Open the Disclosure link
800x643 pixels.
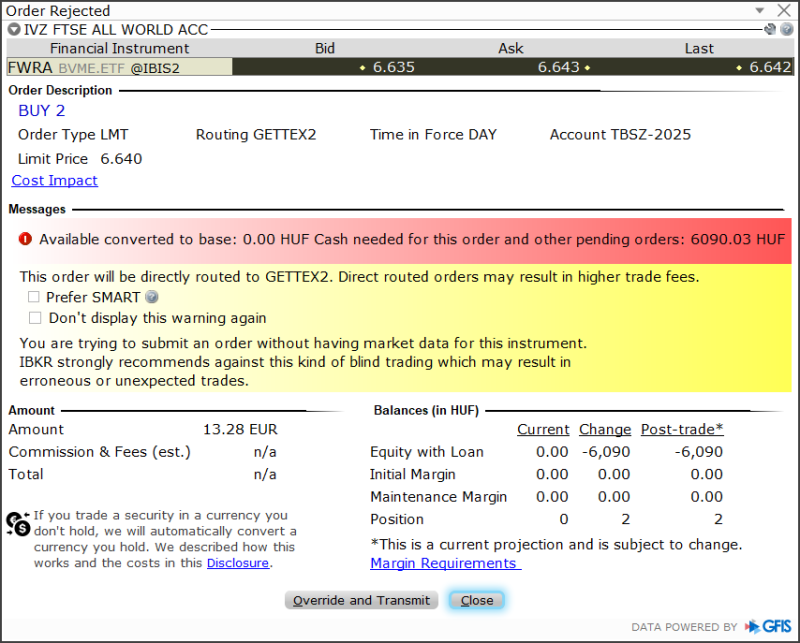pos(238,563)
